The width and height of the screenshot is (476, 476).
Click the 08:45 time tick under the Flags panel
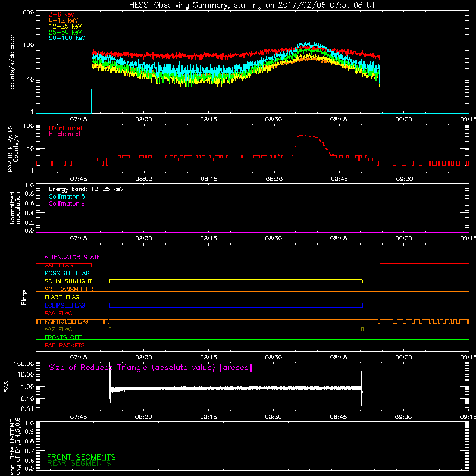pos(339,358)
